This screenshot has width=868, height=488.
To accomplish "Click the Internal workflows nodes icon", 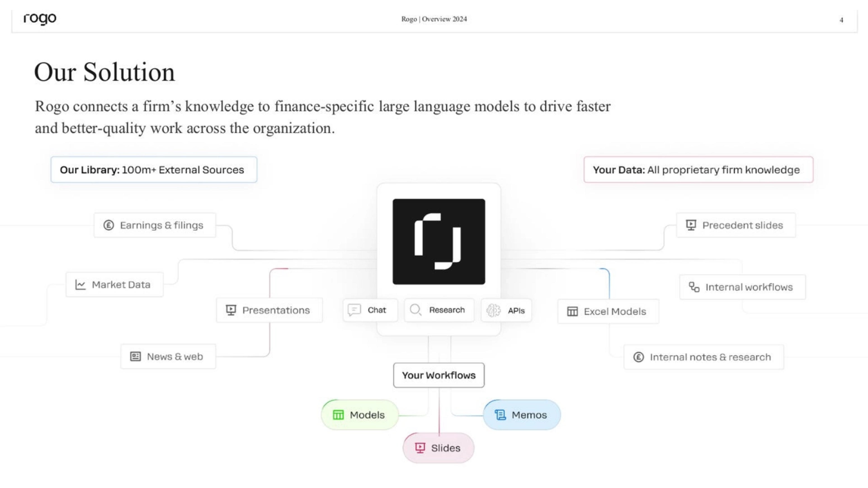I will pos(694,287).
